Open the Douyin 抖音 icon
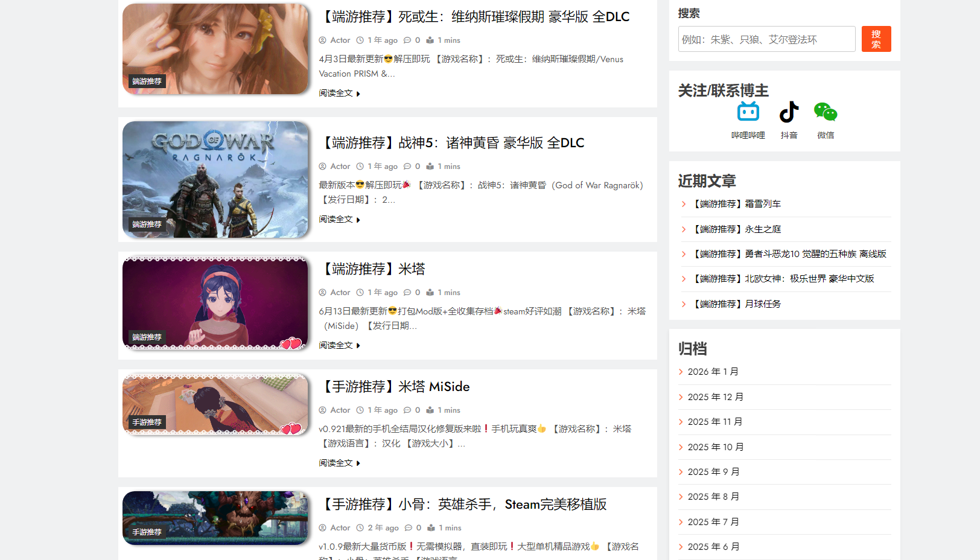 (x=789, y=112)
